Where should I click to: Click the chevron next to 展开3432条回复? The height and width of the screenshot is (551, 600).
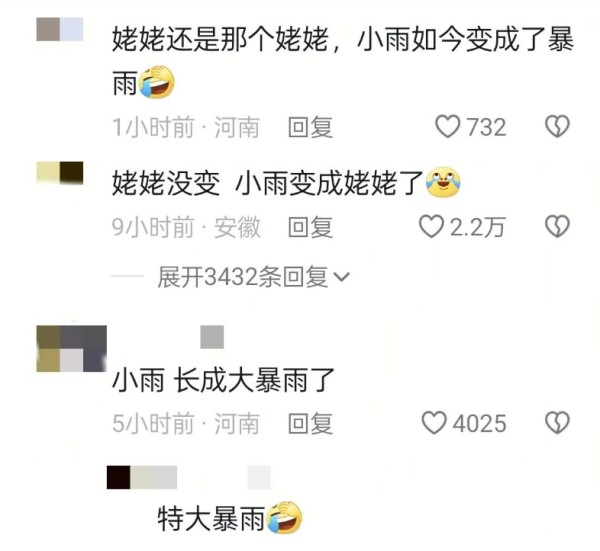pos(342,277)
